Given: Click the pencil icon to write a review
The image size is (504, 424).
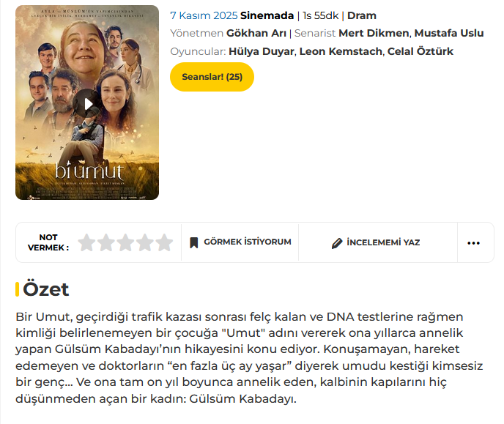Looking at the screenshot, I should pyautogui.click(x=337, y=242).
